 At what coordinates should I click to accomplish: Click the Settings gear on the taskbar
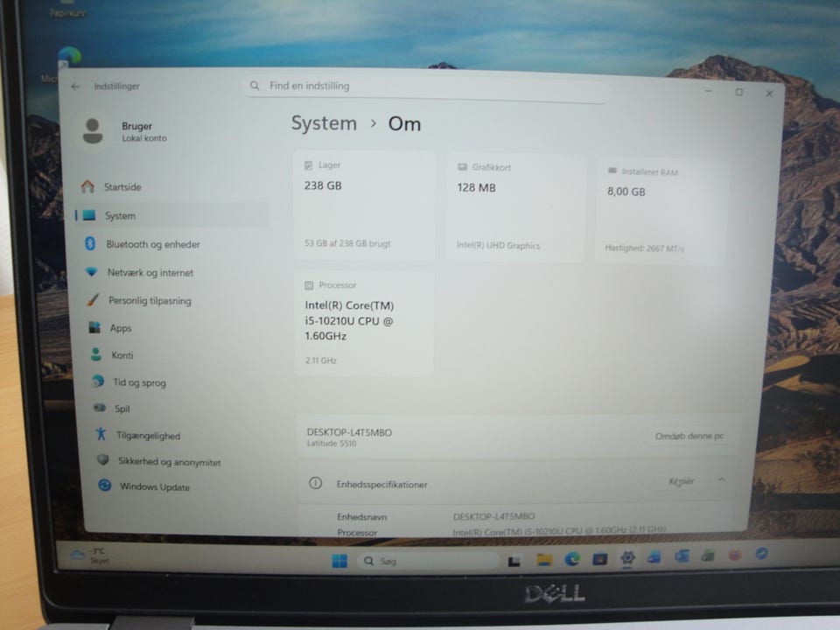(x=627, y=558)
